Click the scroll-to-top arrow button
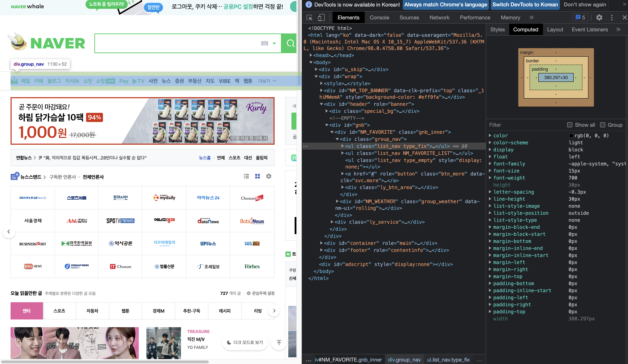This screenshot has height=364, width=628. 279,343
